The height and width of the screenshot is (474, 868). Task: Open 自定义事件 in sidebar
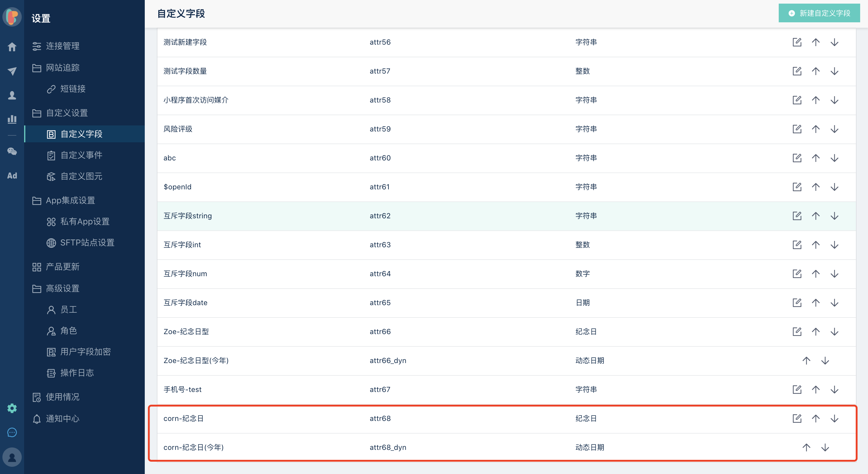(81, 155)
